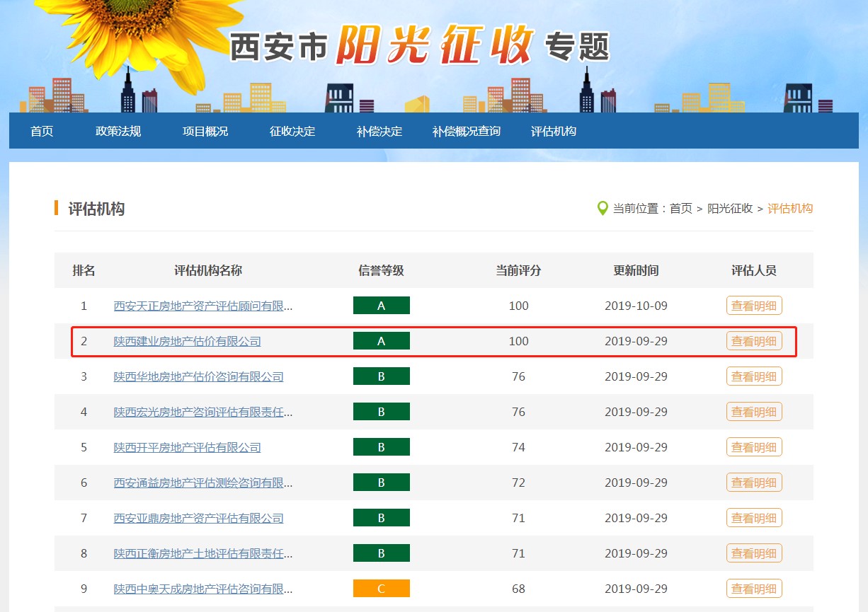Image resolution: width=868 pixels, height=612 pixels.
Task: Open 西安天正房地产资产评估顾问 company link
Action: [203, 306]
